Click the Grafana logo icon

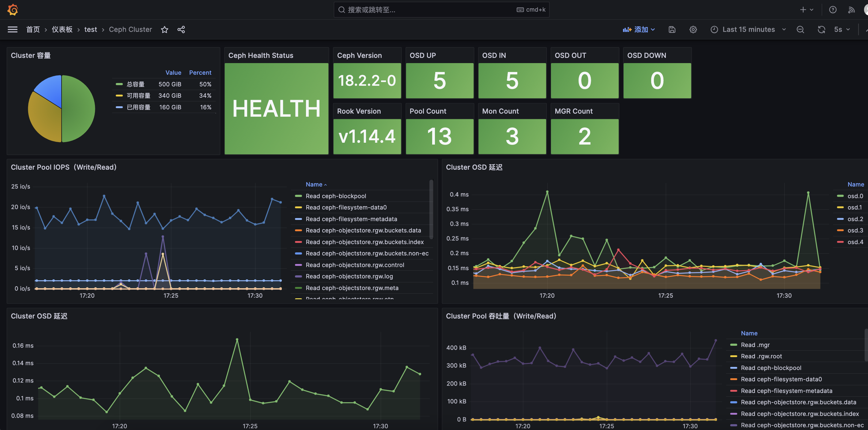point(13,9)
